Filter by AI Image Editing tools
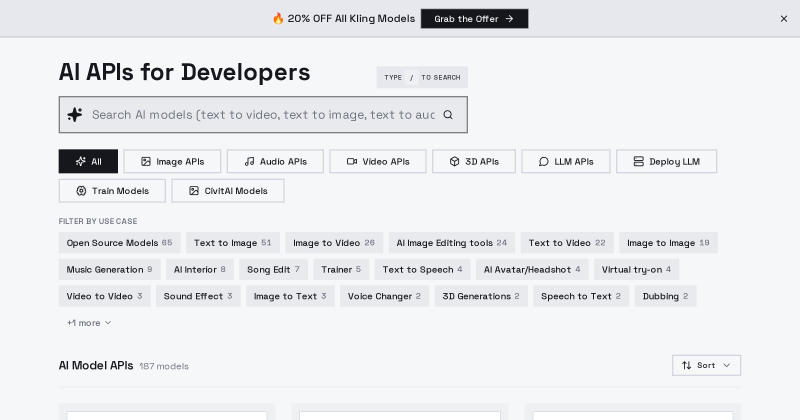The height and width of the screenshot is (420, 800). coord(452,243)
